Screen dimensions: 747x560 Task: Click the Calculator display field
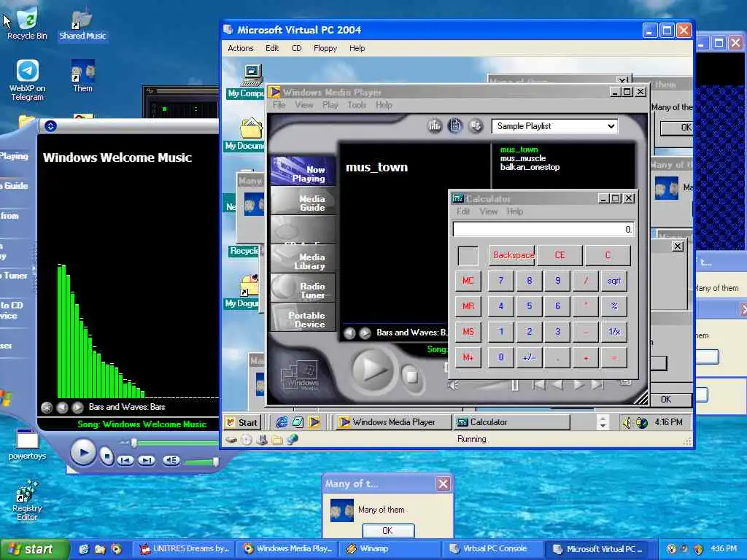[543, 230]
